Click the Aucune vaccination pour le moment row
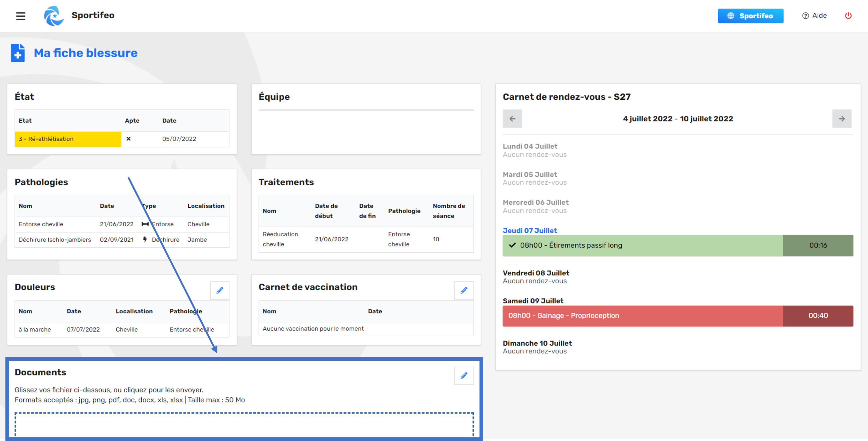 point(366,329)
